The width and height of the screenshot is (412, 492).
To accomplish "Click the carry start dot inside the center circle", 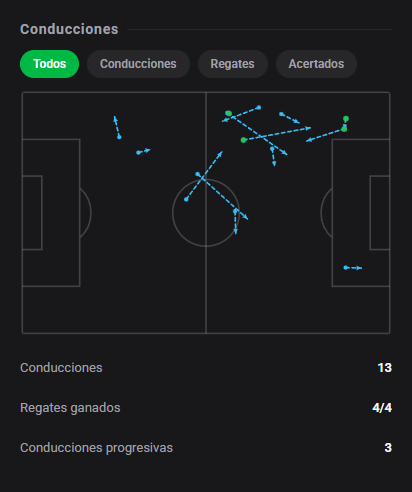I will click(186, 199).
